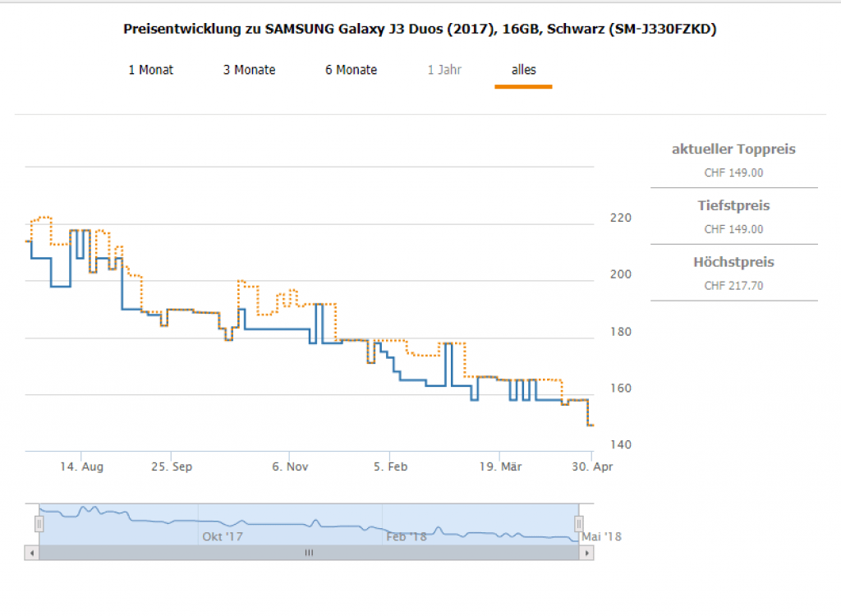This screenshot has width=841, height=616.
Task: Click the 6. Nov x-axis label
Action: [289, 467]
